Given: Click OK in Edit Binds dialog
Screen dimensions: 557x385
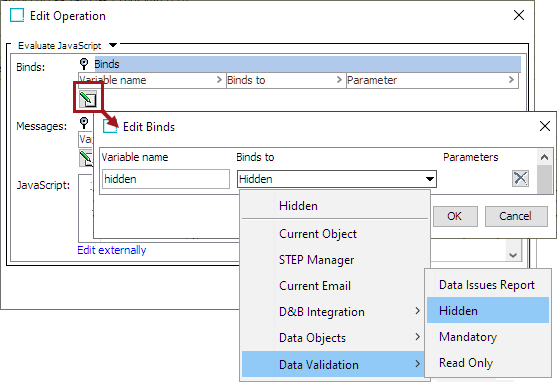Looking at the screenshot, I should (x=455, y=216).
